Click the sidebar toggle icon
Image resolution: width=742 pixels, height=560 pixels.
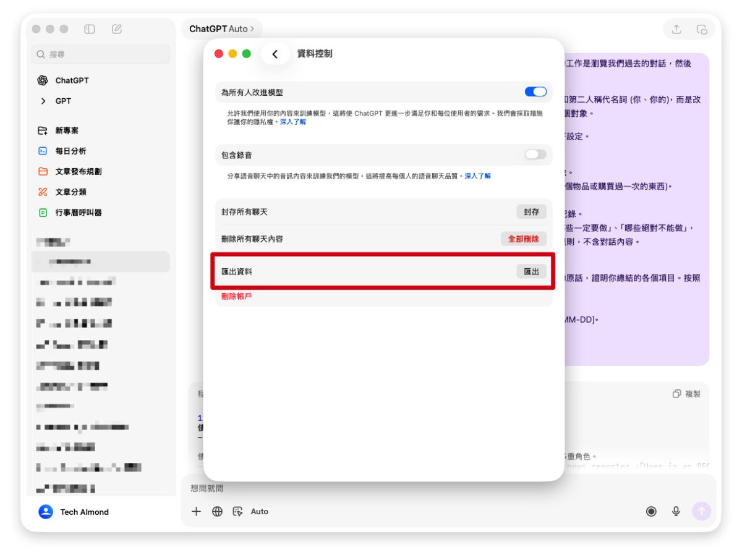(x=90, y=29)
